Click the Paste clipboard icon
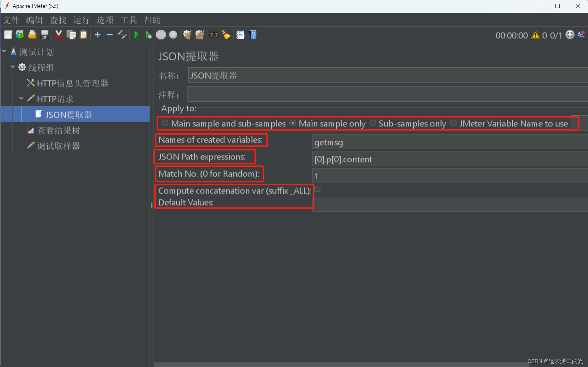588x367 pixels. 83,35
